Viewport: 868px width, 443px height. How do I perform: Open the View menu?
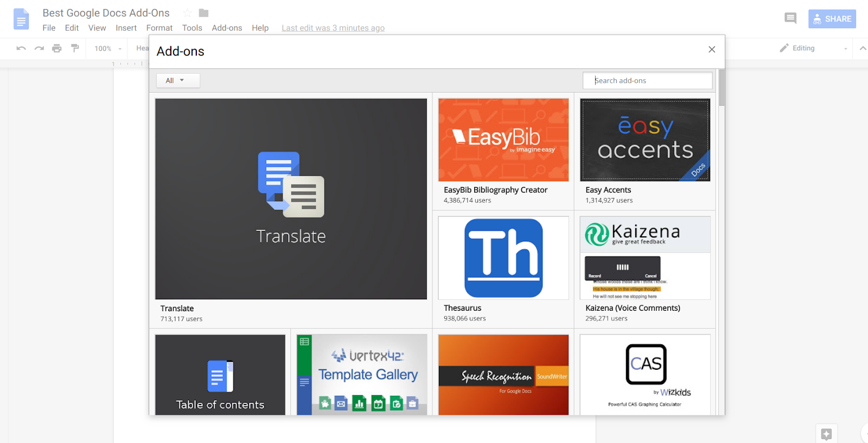click(x=97, y=28)
